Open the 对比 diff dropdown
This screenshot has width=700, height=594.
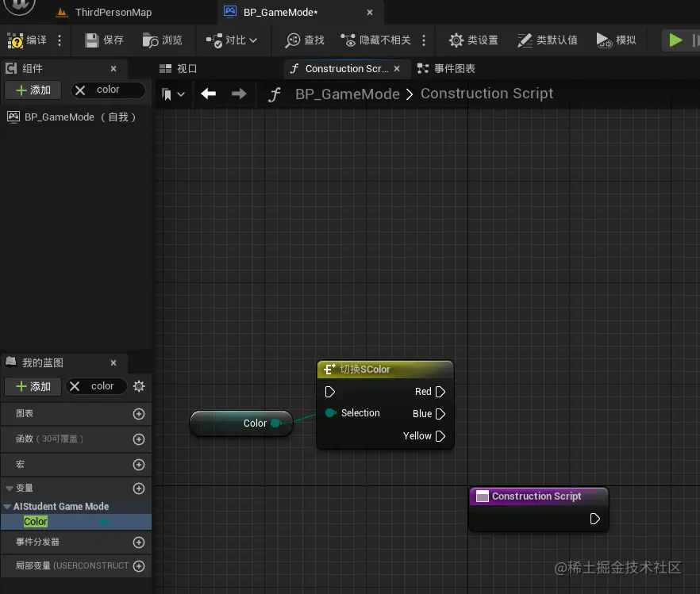point(231,40)
